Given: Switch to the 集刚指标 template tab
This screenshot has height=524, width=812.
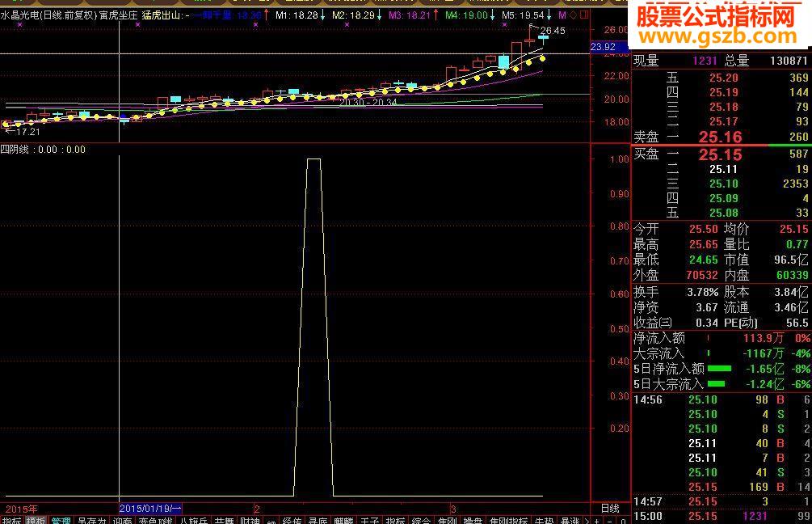Looking at the screenshot, I should pos(508,520).
